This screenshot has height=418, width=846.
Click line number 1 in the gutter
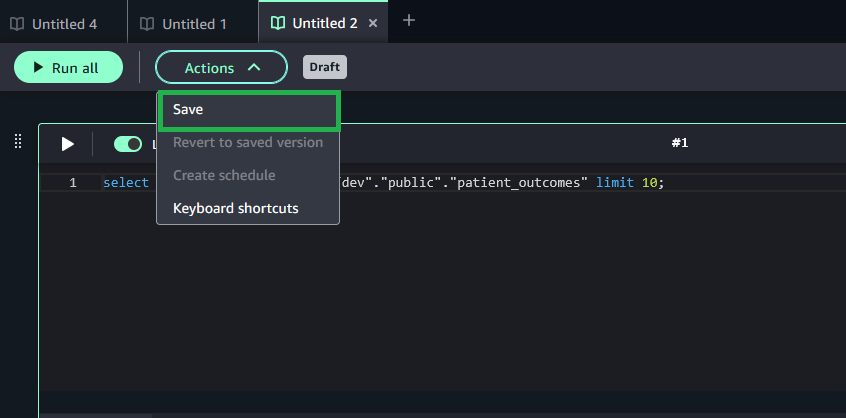coord(72,183)
